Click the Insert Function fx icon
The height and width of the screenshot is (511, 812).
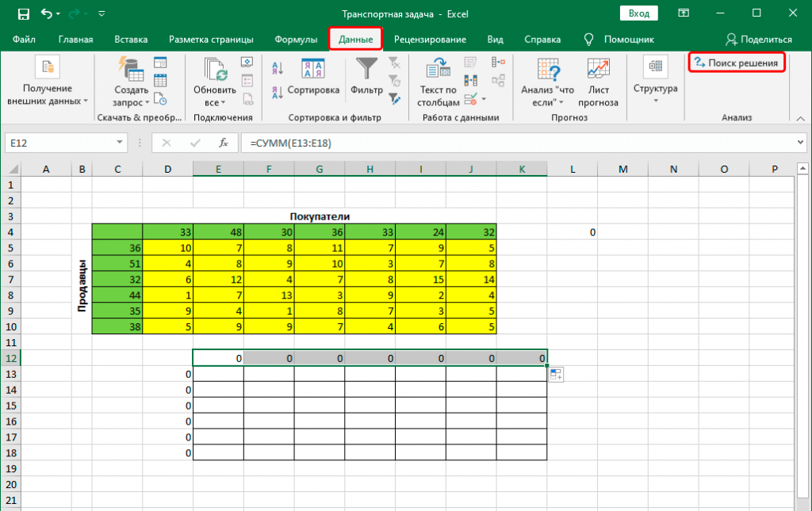(223, 143)
